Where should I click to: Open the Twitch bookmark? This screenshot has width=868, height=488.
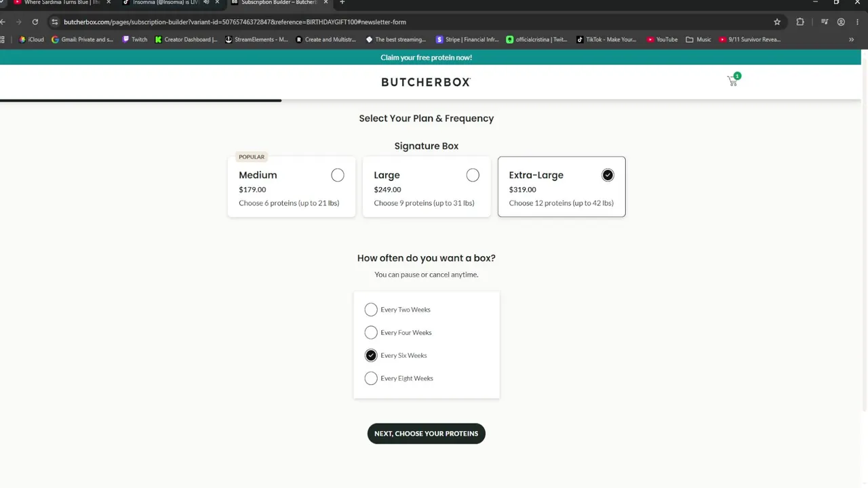[134, 39]
